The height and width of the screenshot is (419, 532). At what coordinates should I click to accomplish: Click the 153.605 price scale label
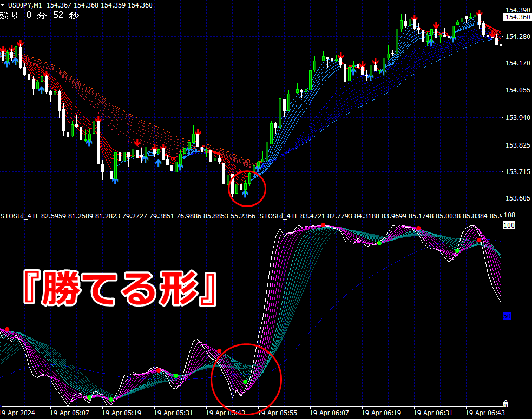[517, 198]
